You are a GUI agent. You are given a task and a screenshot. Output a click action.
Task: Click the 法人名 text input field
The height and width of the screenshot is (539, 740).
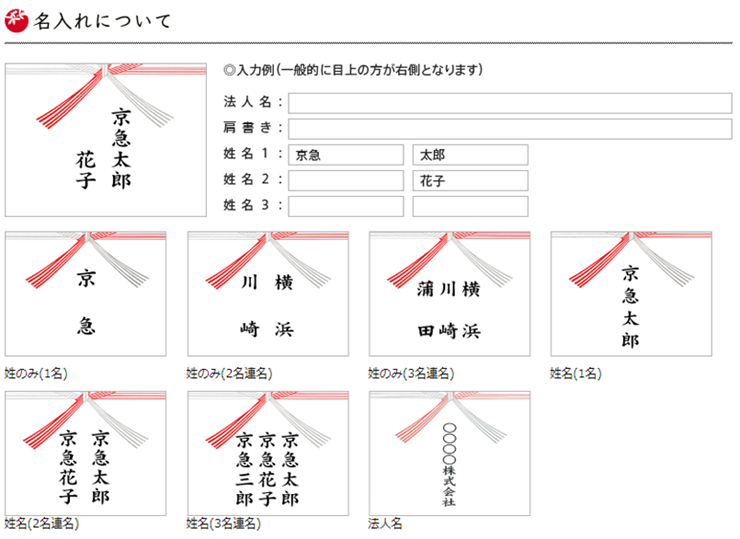[x=510, y=103]
